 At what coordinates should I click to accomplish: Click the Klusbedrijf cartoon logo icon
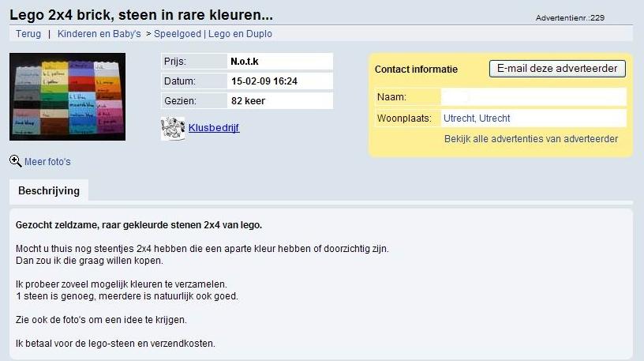click(x=173, y=128)
